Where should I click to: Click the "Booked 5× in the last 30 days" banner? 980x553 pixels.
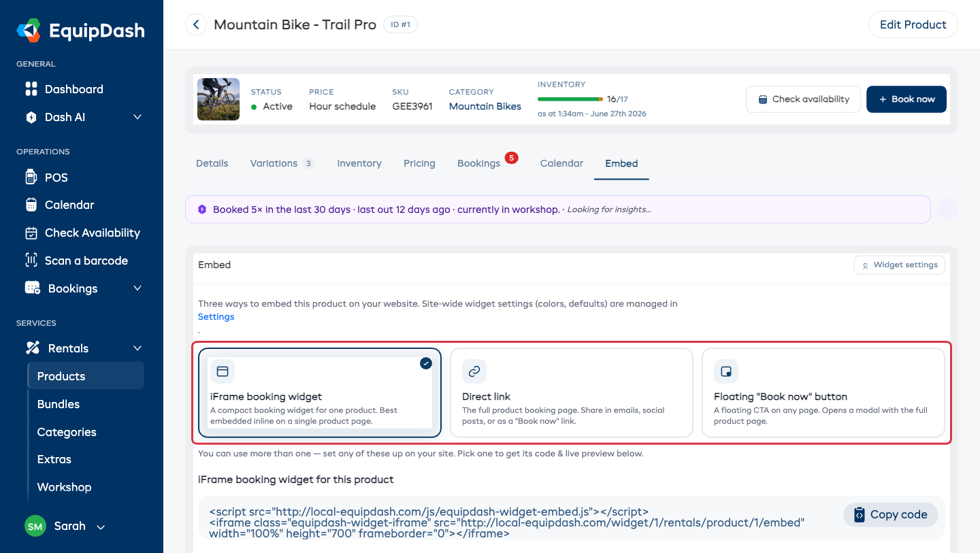[x=558, y=210]
